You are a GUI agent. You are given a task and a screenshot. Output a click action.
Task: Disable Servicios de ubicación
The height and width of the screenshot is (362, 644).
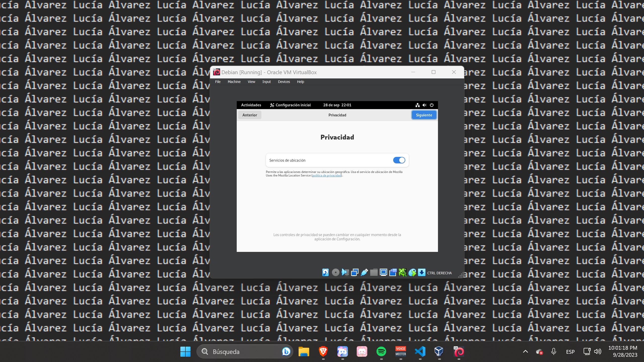pyautogui.click(x=399, y=160)
